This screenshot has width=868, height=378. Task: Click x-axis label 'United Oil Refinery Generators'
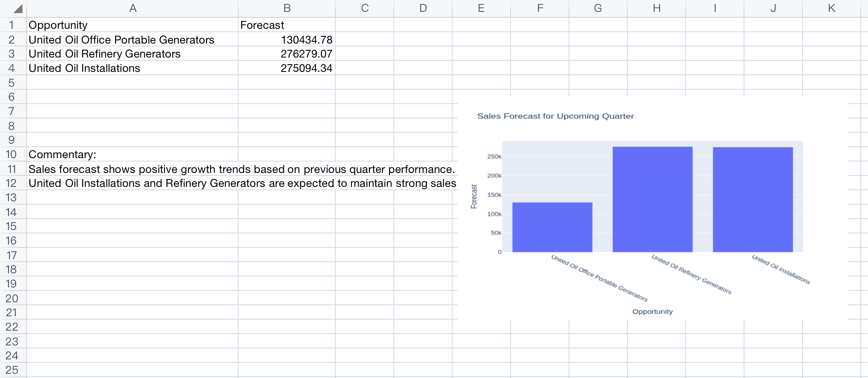[692, 274]
